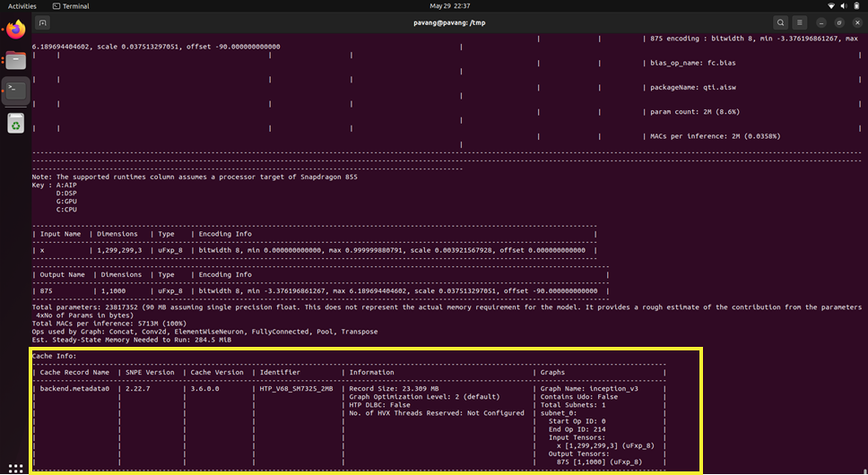868x475 pixels.
Task: Select the Terminal dock icon
Action: (x=15, y=91)
